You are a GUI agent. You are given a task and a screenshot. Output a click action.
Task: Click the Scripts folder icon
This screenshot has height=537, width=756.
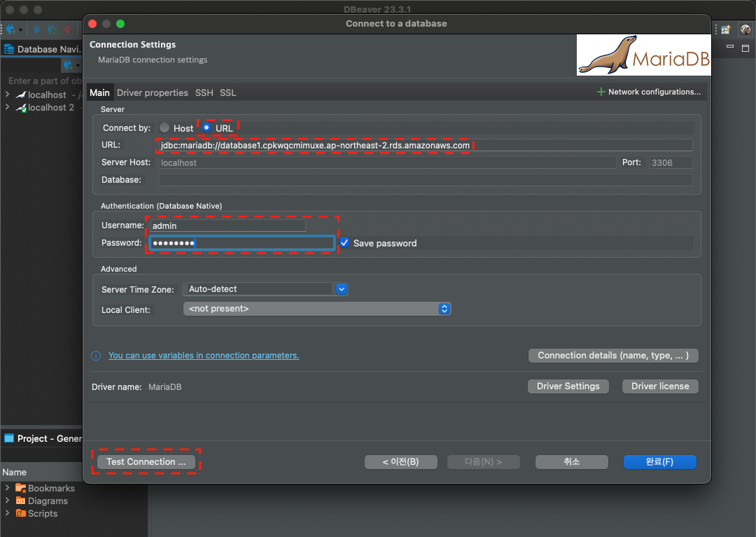pos(20,513)
